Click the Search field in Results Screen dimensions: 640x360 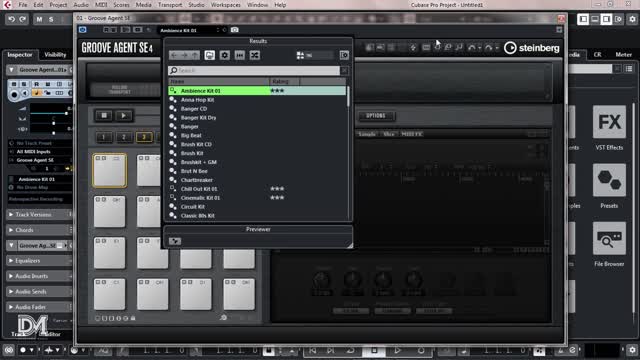[x=254, y=70]
